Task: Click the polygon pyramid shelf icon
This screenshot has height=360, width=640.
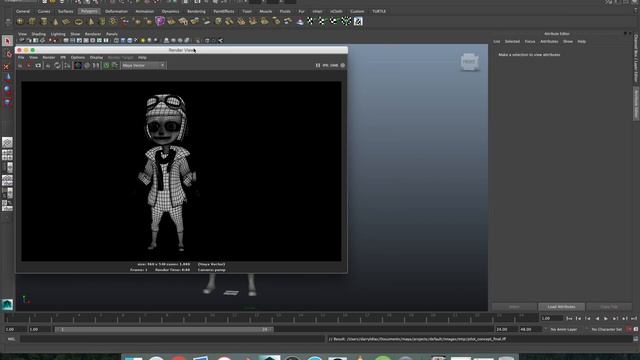Action: pos(91,21)
